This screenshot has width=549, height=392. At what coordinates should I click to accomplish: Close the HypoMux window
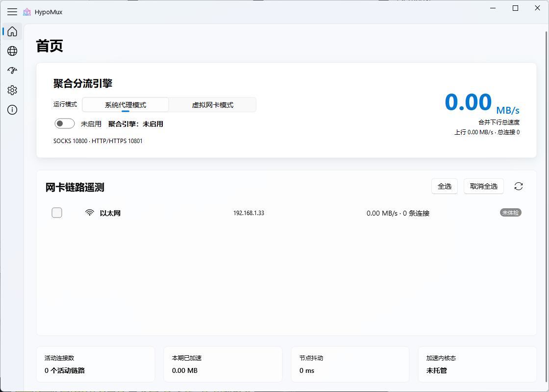[x=537, y=8]
